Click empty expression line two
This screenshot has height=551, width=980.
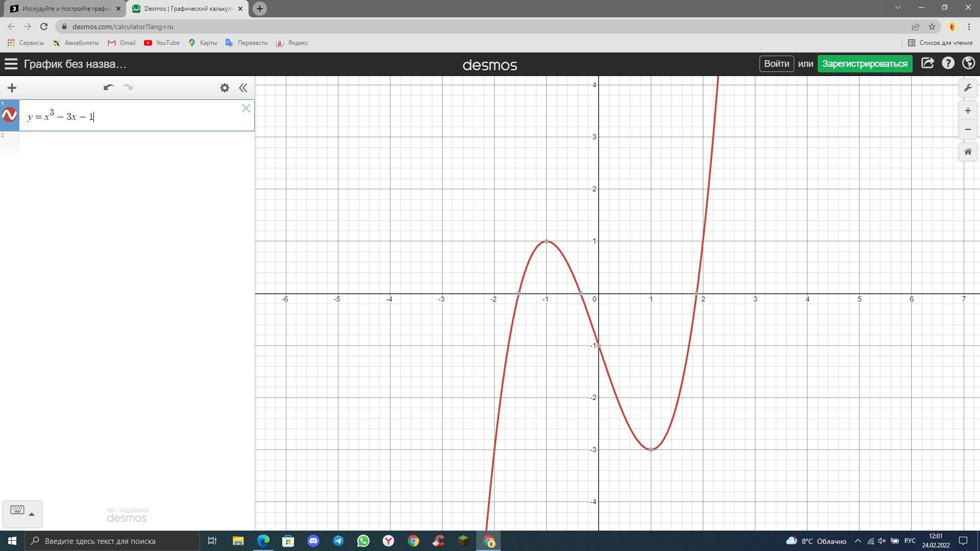tap(136, 143)
